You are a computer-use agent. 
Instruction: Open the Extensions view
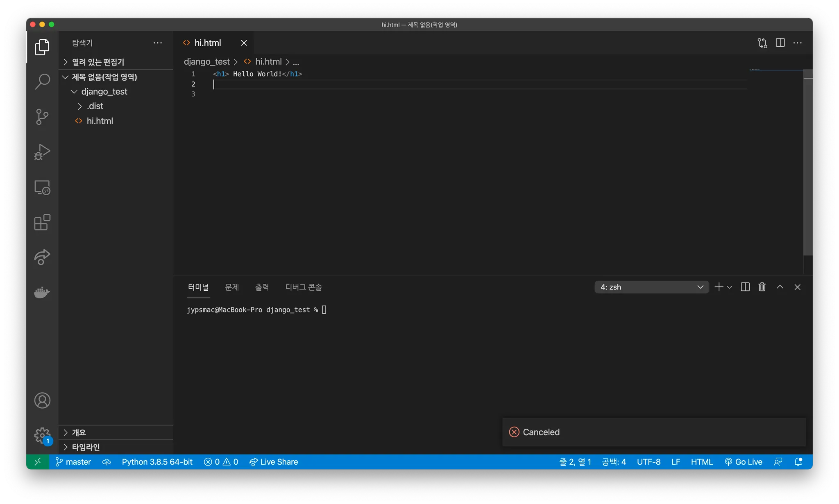click(x=42, y=222)
